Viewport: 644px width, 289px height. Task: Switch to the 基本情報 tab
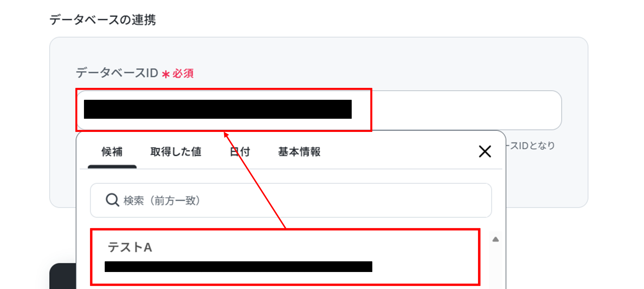pyautogui.click(x=299, y=152)
